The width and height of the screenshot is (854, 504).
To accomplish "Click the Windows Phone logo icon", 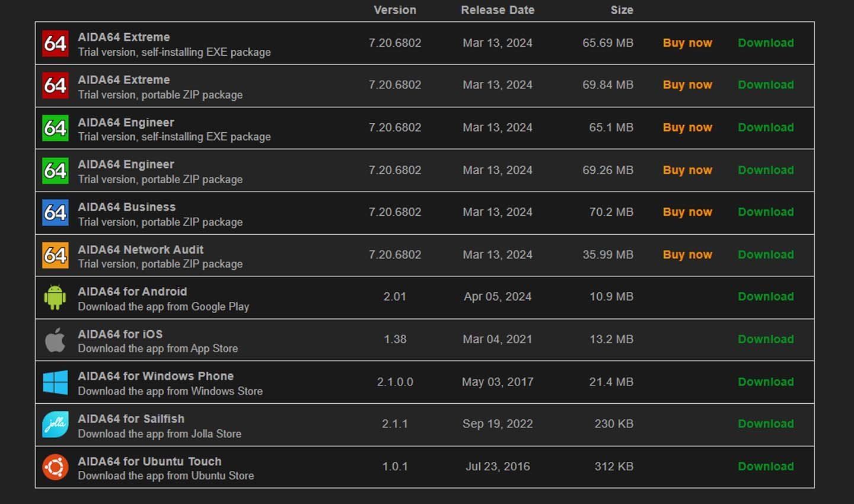I will point(55,382).
